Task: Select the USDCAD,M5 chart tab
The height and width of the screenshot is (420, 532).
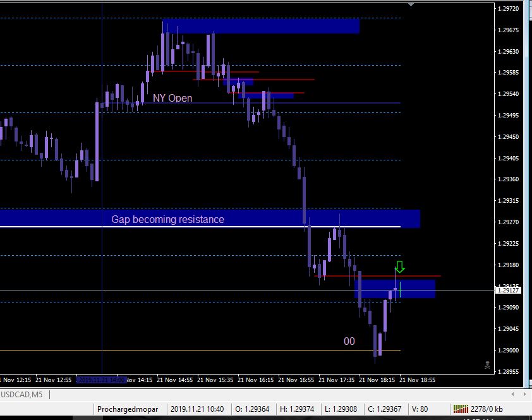Action: pos(21,394)
